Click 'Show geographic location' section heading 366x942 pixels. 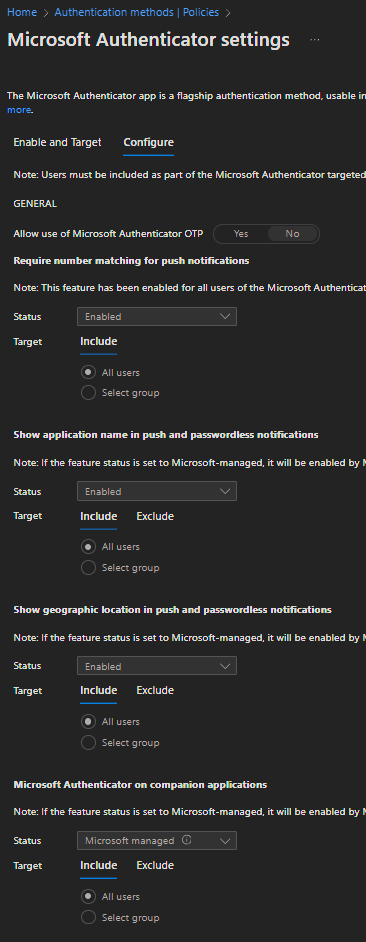tap(172, 609)
